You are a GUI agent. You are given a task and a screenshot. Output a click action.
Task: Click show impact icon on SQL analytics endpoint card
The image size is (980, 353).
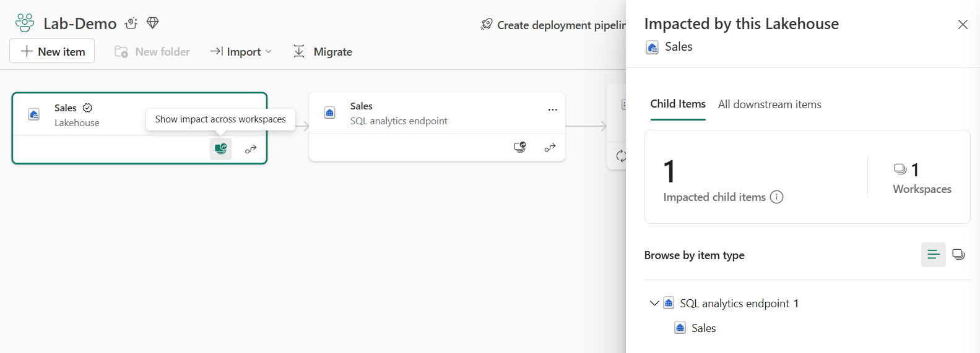(x=520, y=147)
